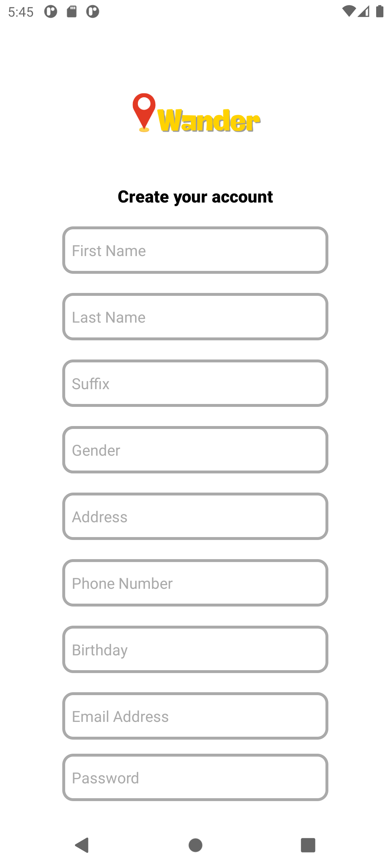Tap the Android back navigation button
This screenshot has width=391, height=868.
82,845
